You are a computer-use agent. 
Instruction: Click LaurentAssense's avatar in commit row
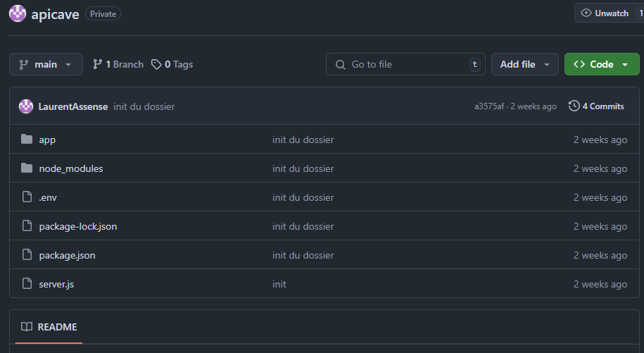(27, 106)
